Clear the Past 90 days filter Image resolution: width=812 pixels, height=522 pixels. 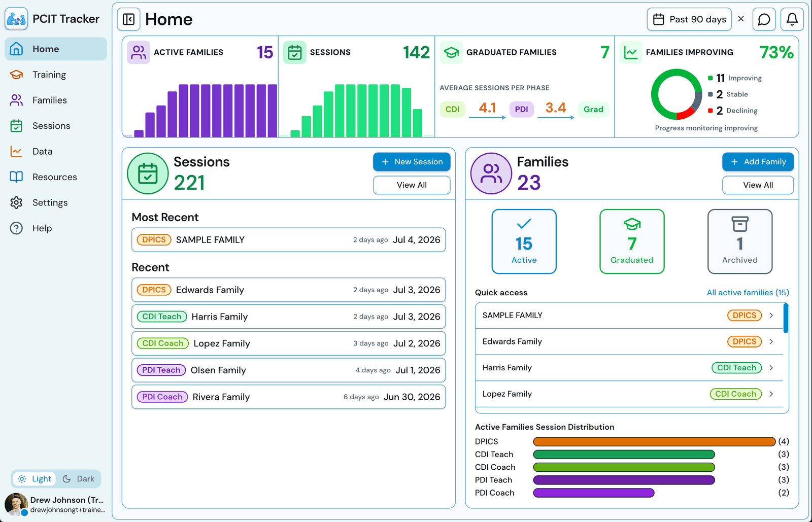[x=741, y=19]
